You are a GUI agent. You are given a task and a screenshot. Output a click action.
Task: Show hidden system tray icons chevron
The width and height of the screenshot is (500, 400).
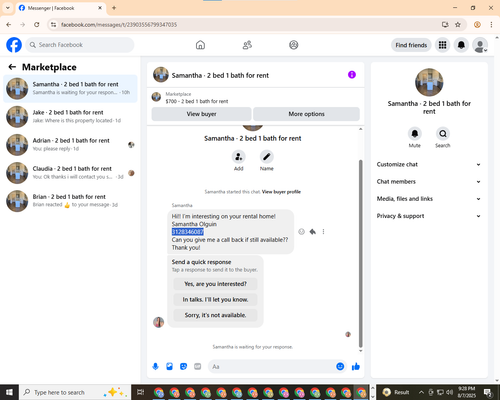[421, 392]
